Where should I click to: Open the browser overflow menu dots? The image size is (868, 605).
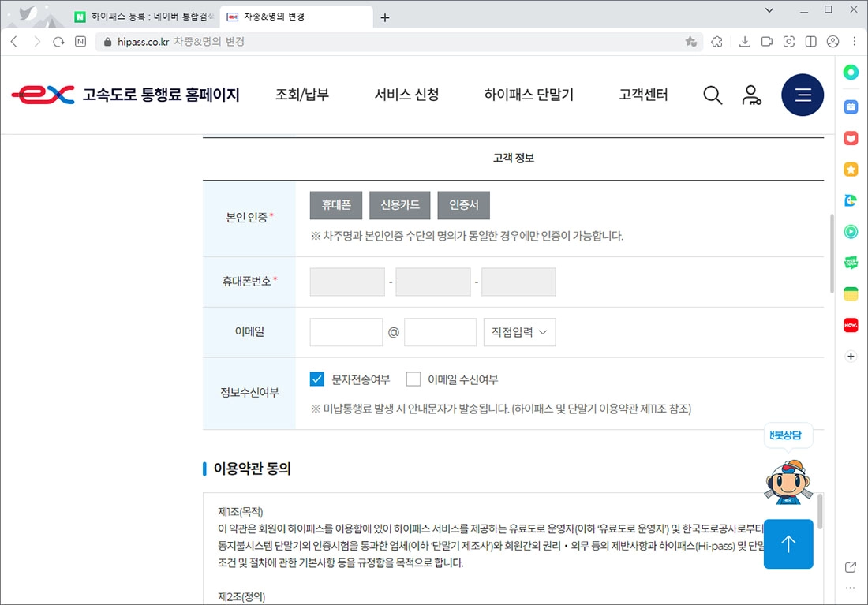855,41
